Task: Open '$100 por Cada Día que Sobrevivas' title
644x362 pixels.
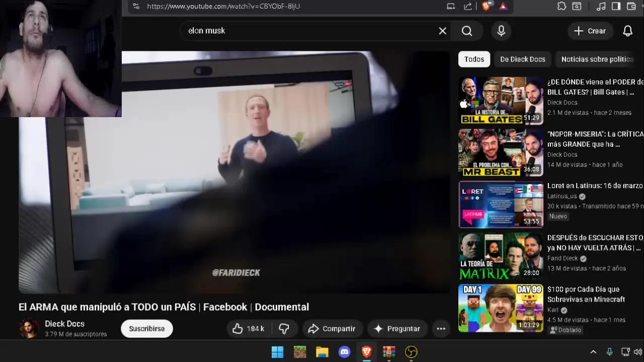Action: (586, 294)
